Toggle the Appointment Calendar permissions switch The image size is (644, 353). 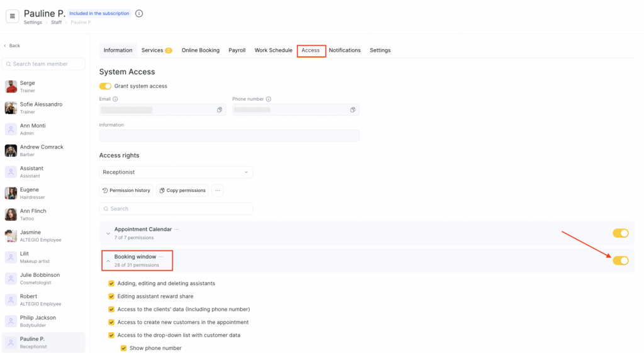coord(620,233)
